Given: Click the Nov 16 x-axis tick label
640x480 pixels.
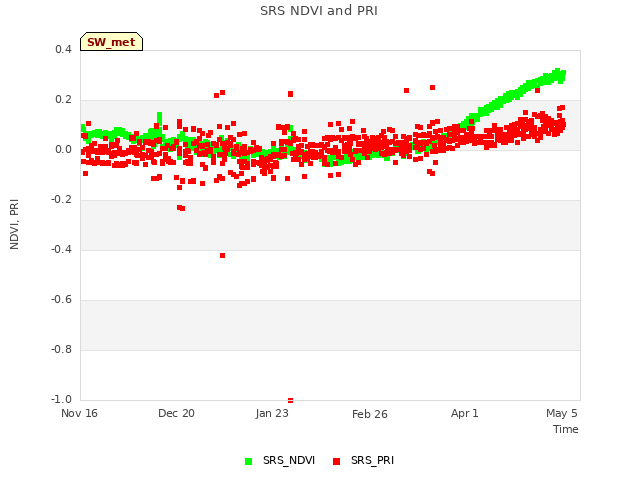Looking at the screenshot, I should [79, 413].
